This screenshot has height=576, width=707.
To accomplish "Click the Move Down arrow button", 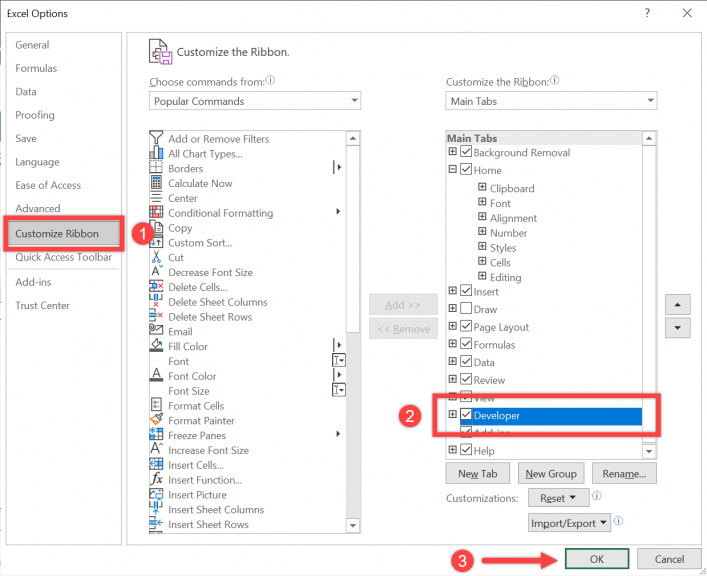I will (x=677, y=328).
